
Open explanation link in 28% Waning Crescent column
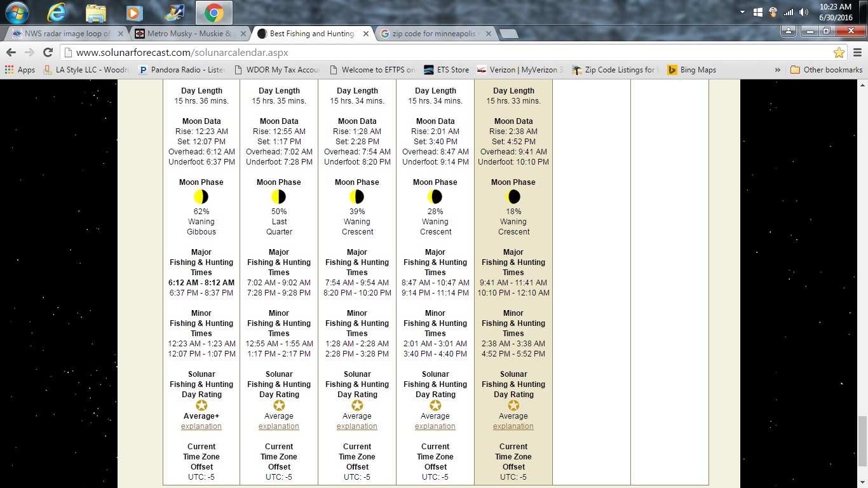[x=435, y=426]
